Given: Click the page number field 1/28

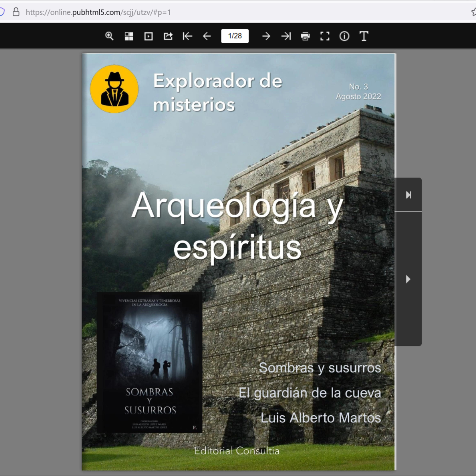Looking at the screenshot, I should (235, 36).
